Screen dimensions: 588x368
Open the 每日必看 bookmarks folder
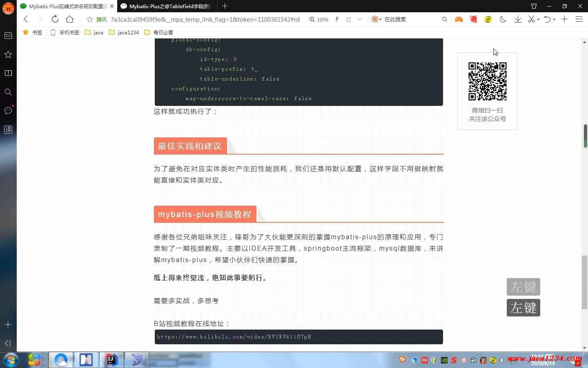pyautogui.click(x=159, y=32)
